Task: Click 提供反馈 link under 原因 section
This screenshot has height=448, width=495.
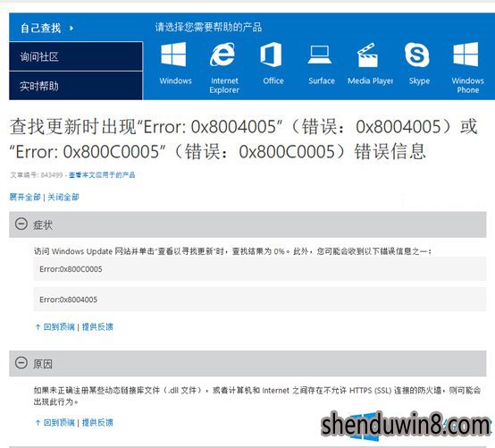Action: pos(97,422)
